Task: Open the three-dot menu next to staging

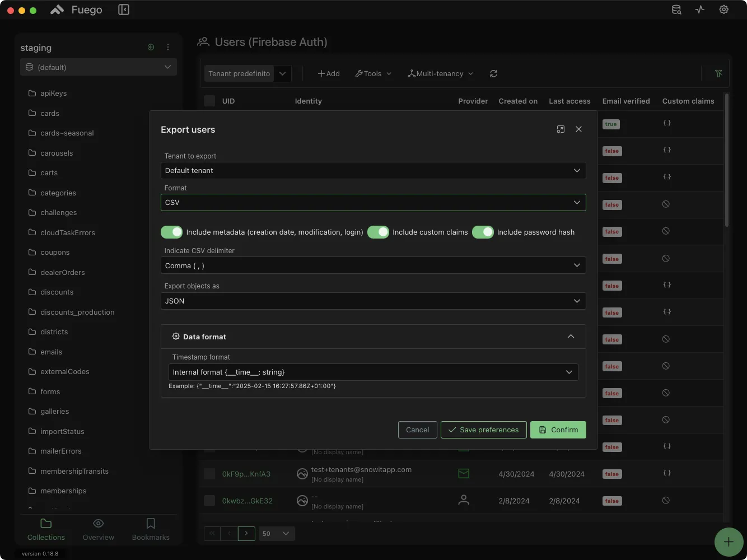Action: pos(168,47)
